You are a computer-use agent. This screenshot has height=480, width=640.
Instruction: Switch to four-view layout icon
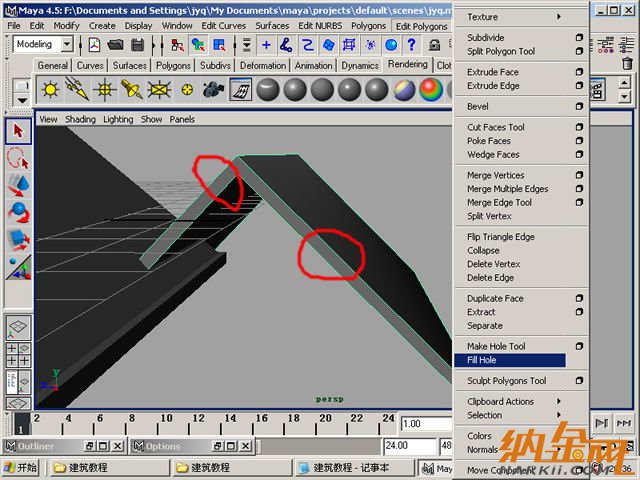click(18, 355)
